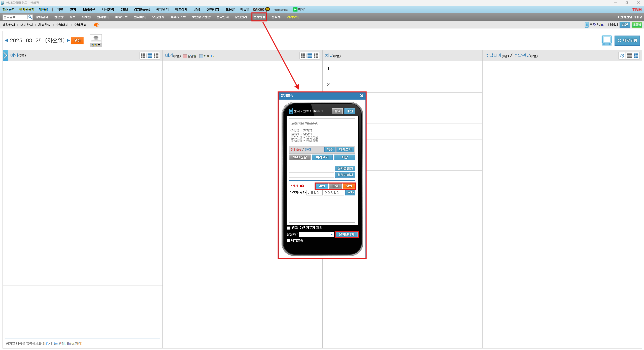This screenshot has height=350, width=644.
Task: Switch 수납 panel to detailed list view
Action: [636, 56]
